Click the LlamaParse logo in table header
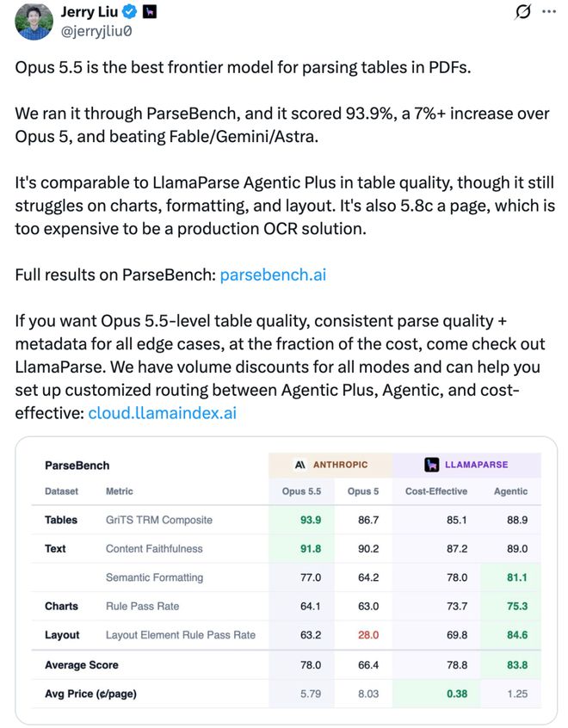 (x=431, y=465)
